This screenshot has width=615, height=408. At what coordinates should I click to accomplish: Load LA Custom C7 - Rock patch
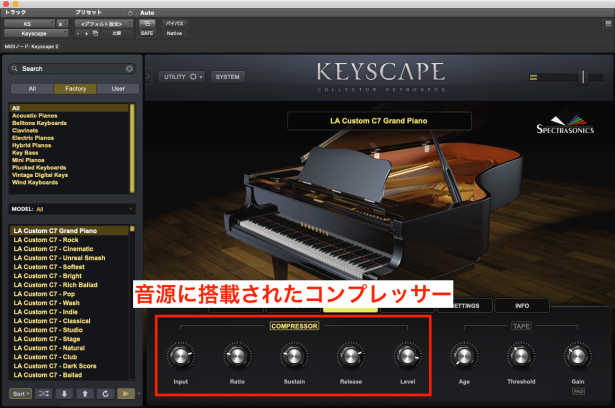click(46, 240)
